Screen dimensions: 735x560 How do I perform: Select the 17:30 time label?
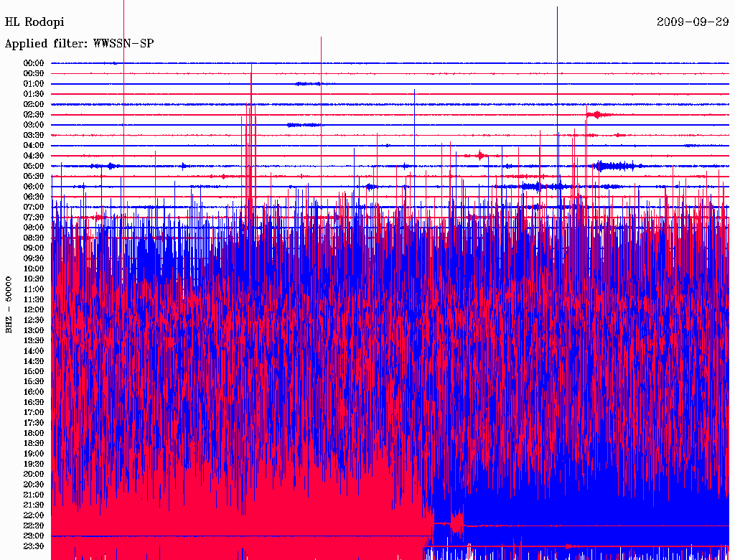click(x=34, y=423)
